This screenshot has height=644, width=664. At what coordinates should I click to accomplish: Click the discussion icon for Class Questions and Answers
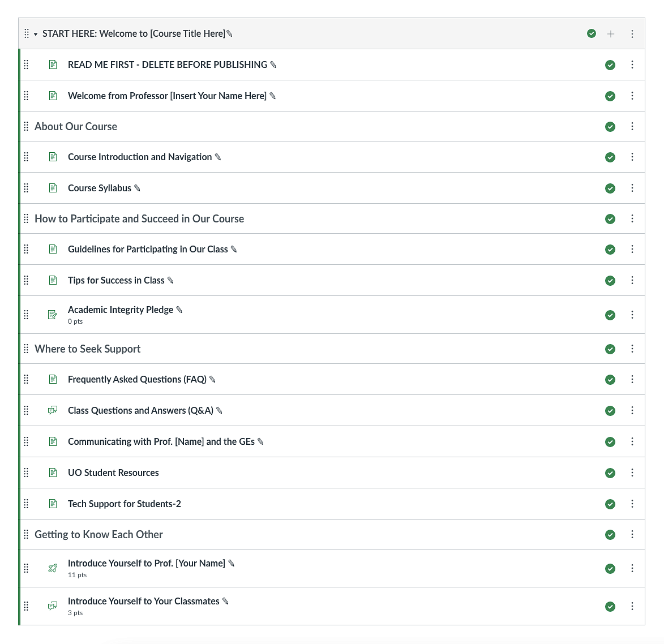[53, 410]
